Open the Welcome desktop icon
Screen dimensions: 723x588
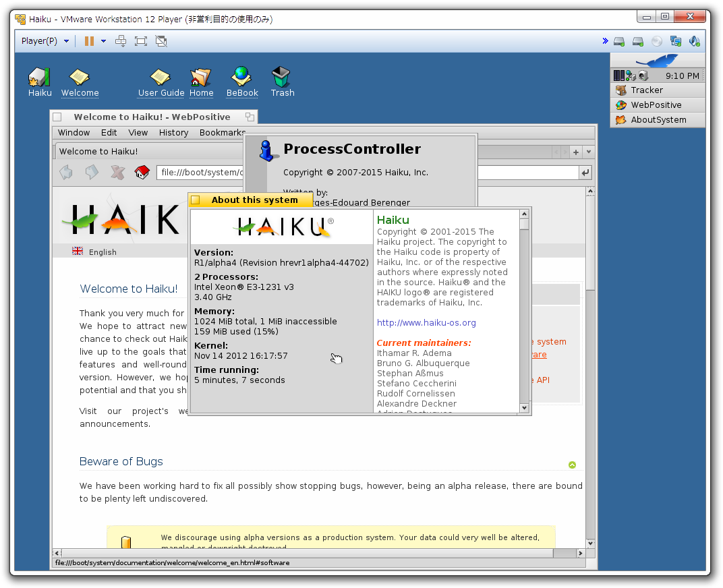[x=80, y=82]
